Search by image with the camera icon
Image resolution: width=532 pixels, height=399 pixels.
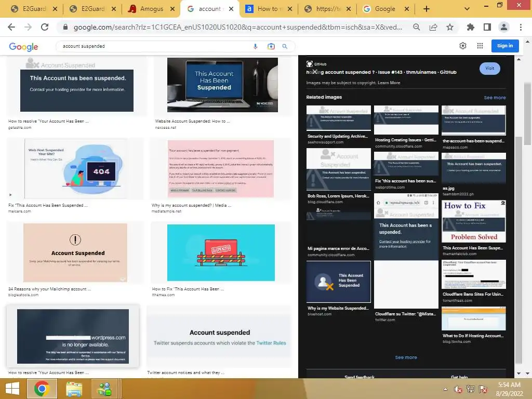click(271, 46)
